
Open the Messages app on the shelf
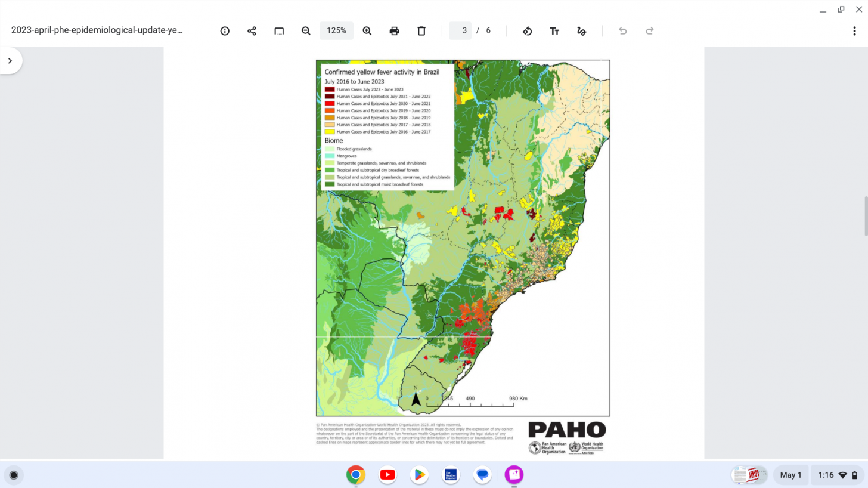(482, 475)
